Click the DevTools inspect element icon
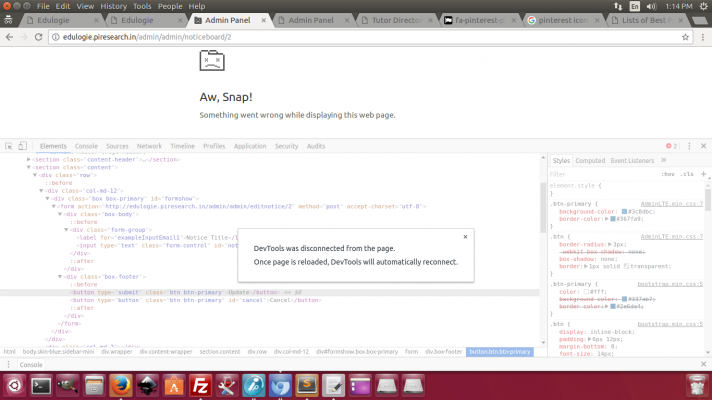712x400 pixels. pos(8,146)
